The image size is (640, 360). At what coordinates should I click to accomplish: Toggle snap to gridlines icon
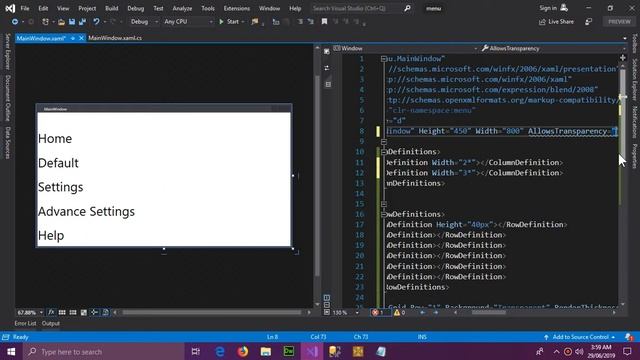coord(73,312)
